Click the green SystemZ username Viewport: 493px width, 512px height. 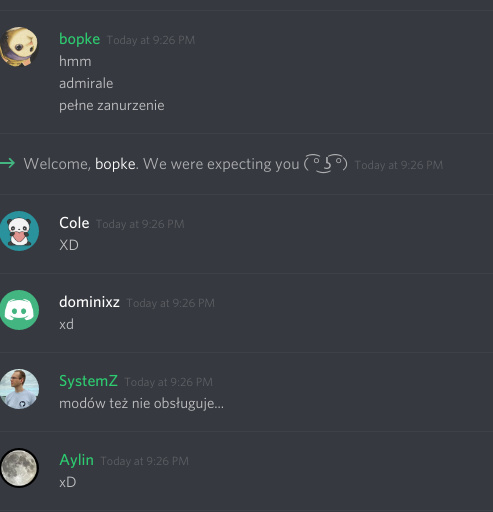(x=88, y=381)
